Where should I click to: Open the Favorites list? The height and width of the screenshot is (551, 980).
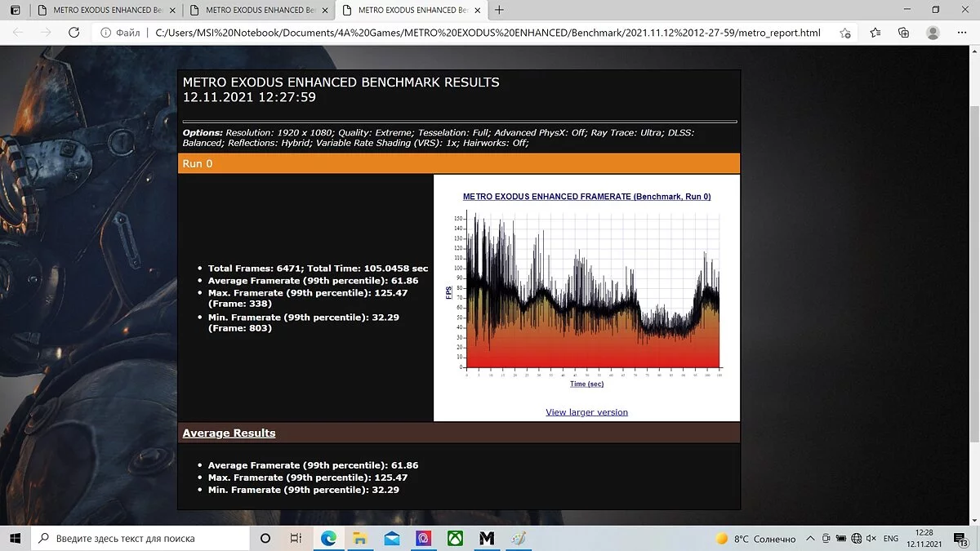(875, 33)
